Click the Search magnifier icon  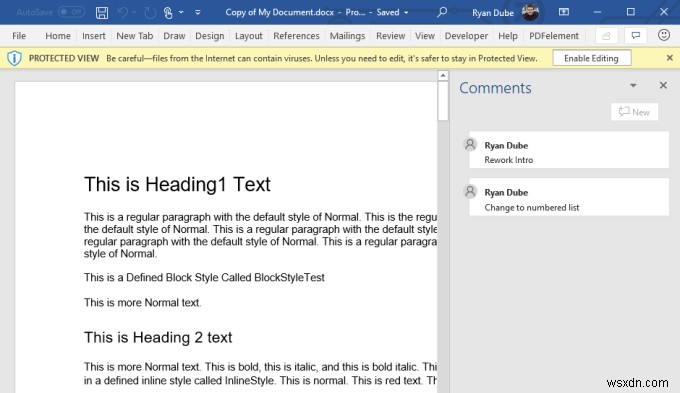(x=441, y=12)
